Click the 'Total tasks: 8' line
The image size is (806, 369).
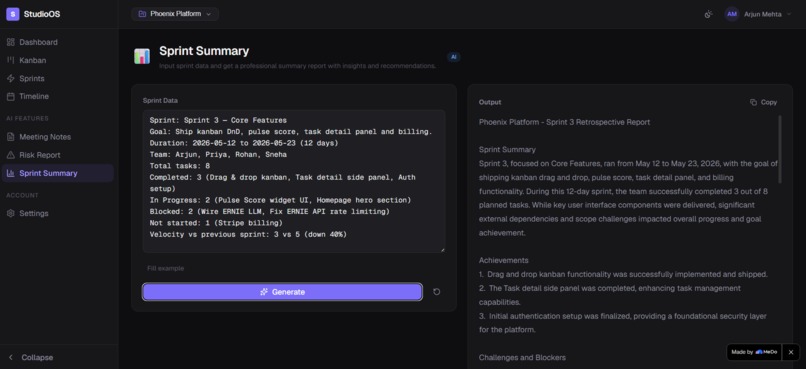pyautogui.click(x=179, y=166)
